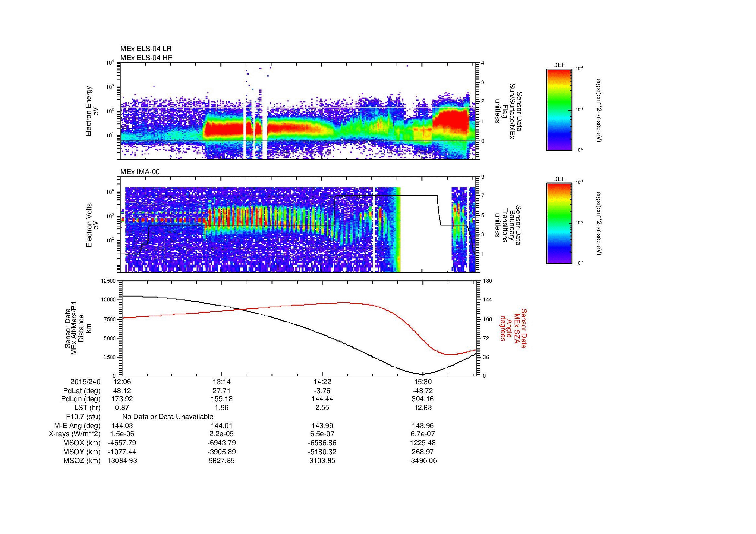The image size is (756, 534).
Task: Click the LST value 12.83
Action: tap(422, 408)
